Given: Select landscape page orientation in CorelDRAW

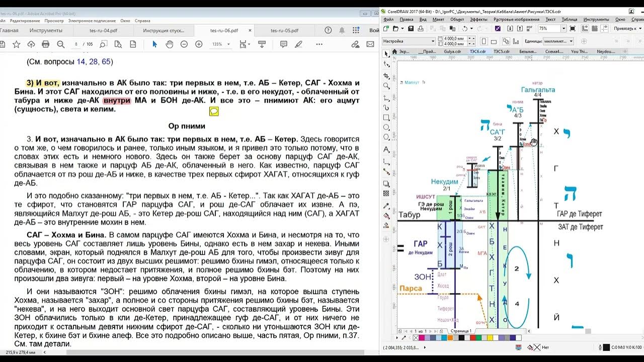Looking at the screenshot, I should 494,41.
